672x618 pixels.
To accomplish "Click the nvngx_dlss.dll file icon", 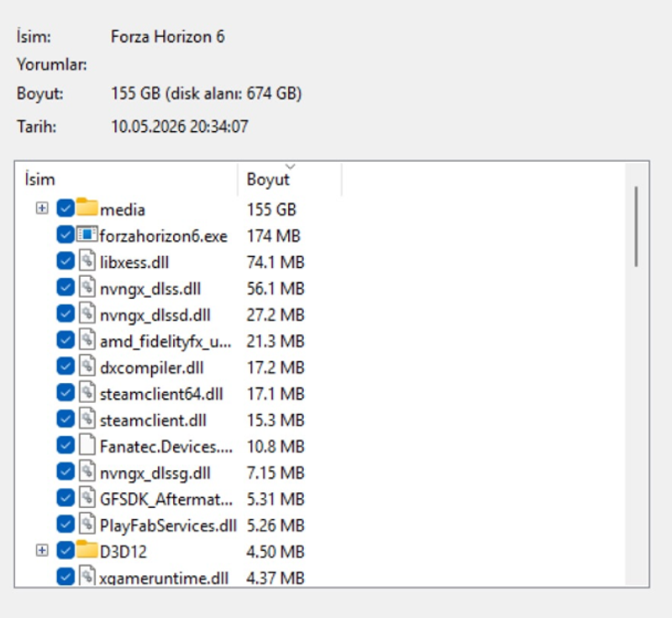I will (87, 287).
